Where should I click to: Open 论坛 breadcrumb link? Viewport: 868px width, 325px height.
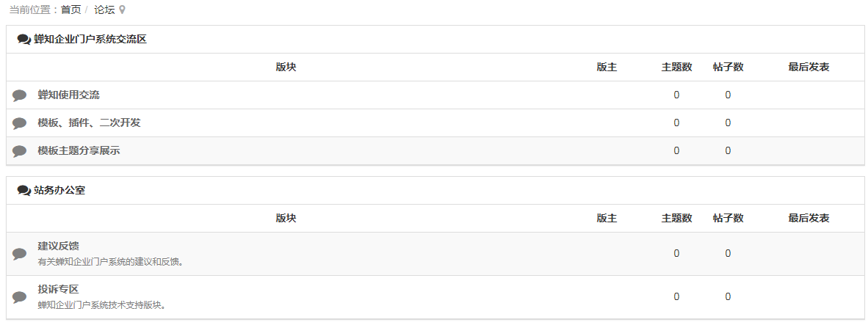point(104,10)
